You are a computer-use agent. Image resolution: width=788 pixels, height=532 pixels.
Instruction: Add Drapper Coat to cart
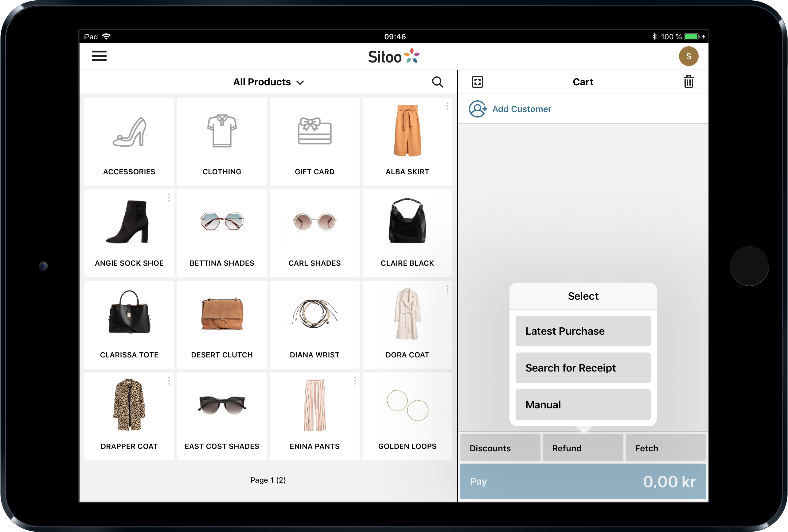tap(129, 416)
